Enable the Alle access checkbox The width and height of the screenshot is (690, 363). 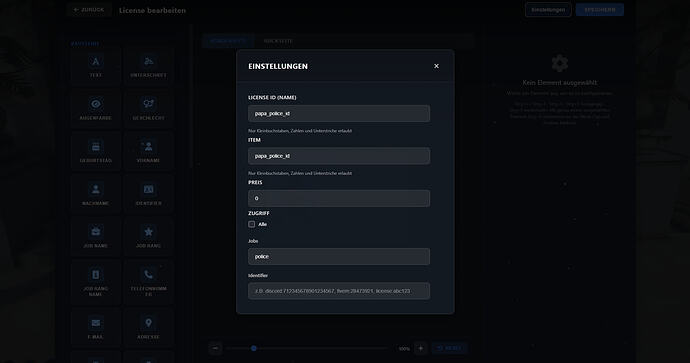coord(252,224)
